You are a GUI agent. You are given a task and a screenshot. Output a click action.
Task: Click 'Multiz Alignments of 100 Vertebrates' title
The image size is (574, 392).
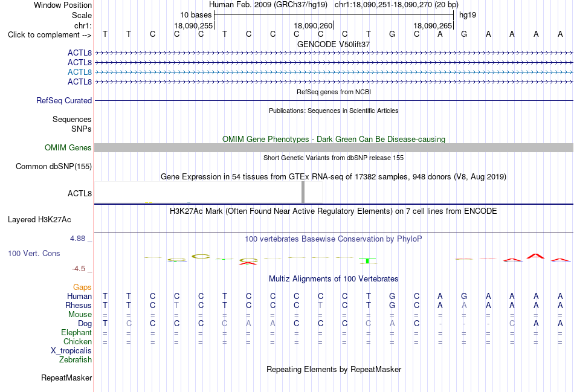(334, 279)
